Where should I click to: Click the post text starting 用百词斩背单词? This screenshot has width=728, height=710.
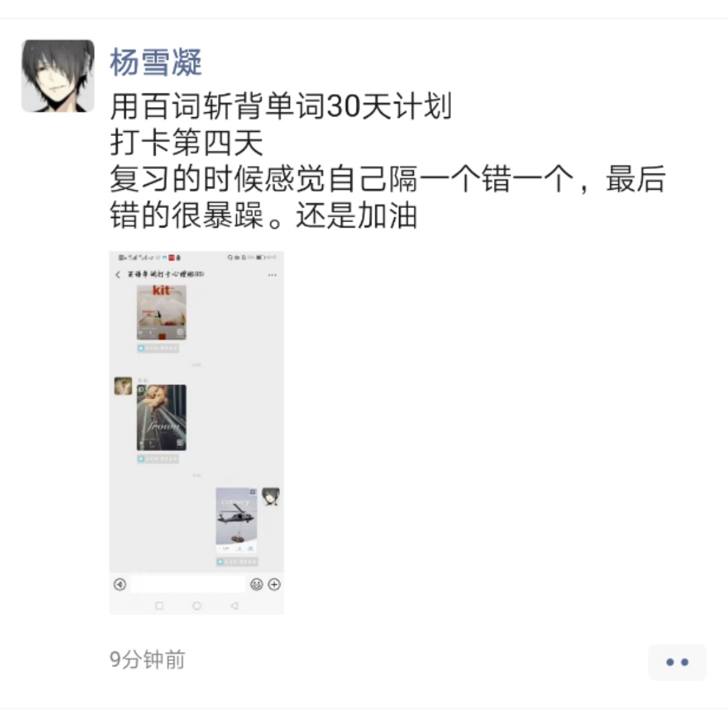388,160
